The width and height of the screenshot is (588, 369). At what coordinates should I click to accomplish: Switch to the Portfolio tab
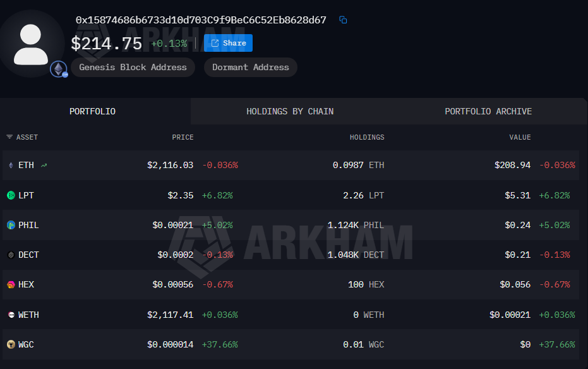93,111
